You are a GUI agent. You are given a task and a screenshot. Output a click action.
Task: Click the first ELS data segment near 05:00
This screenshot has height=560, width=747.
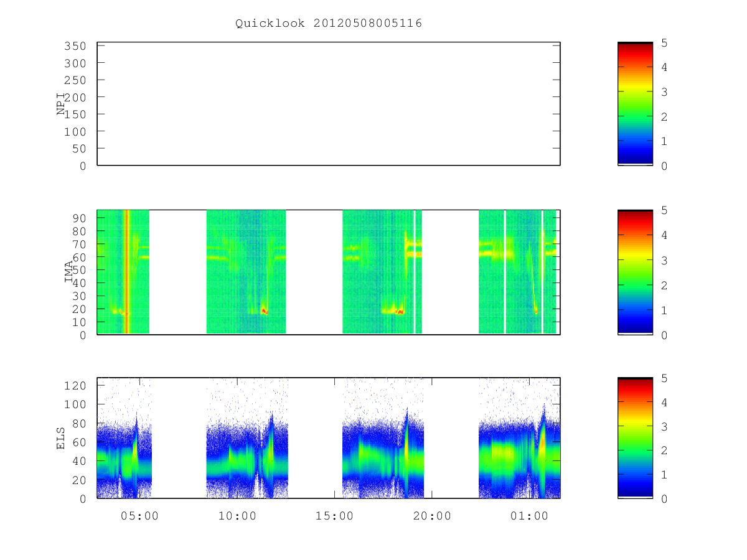click(125, 438)
